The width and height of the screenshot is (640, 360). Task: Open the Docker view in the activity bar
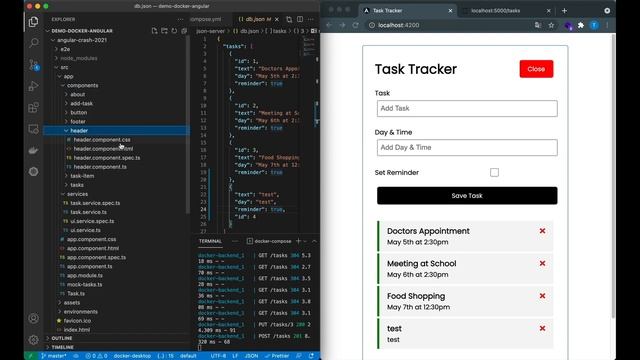click(x=33, y=150)
